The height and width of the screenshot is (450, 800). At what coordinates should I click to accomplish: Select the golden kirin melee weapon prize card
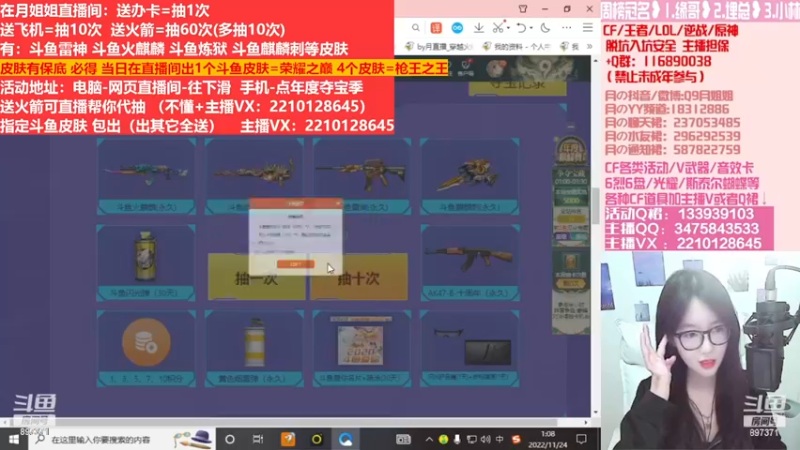tap(470, 176)
